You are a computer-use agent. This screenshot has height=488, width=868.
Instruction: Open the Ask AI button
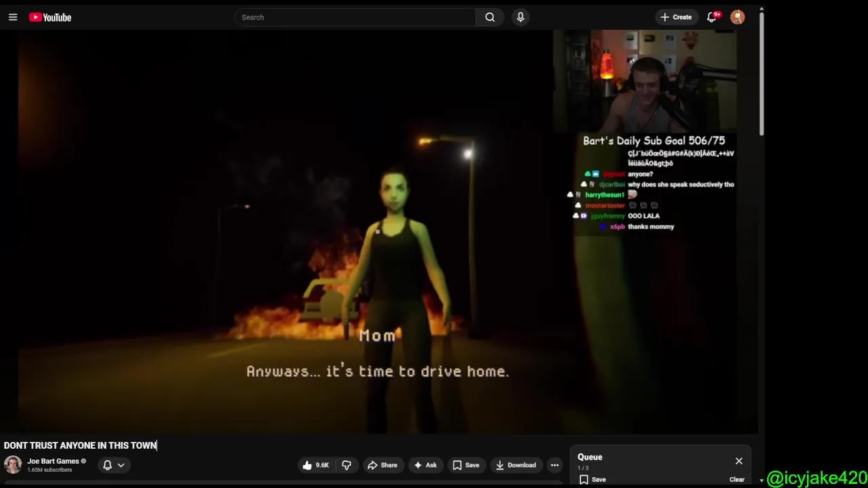coord(425,465)
